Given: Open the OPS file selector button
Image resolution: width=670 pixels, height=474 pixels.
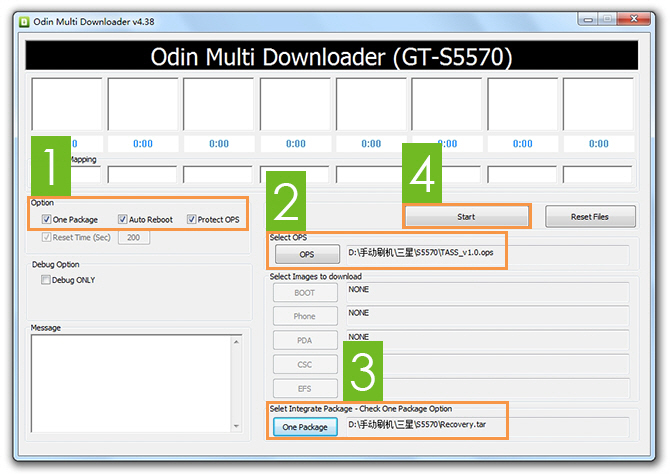Looking at the screenshot, I should coord(307,254).
